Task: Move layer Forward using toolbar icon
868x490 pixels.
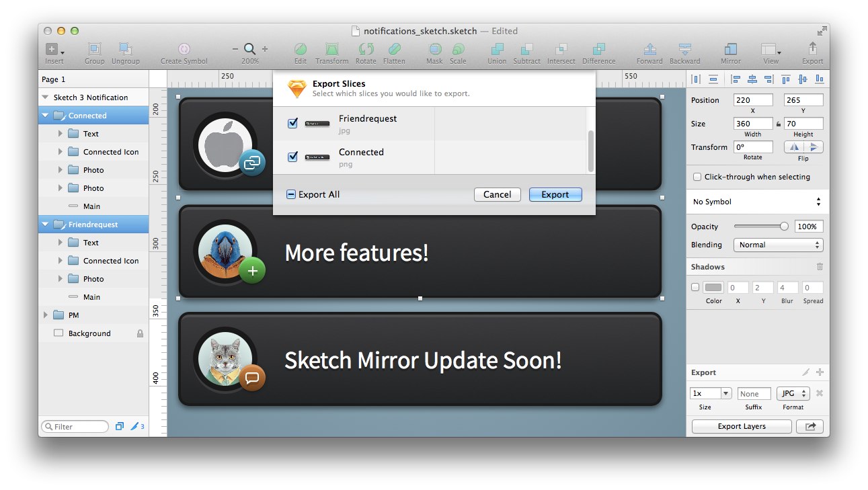Action: (649, 49)
